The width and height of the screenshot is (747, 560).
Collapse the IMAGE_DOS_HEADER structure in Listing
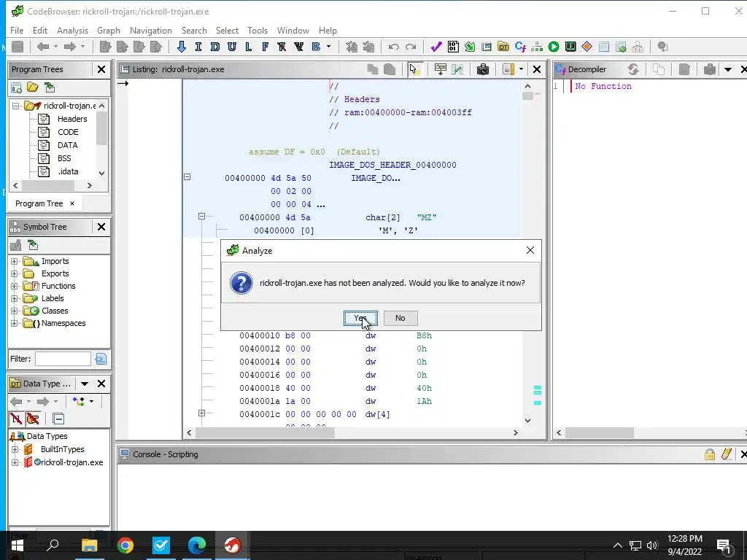tap(187, 176)
